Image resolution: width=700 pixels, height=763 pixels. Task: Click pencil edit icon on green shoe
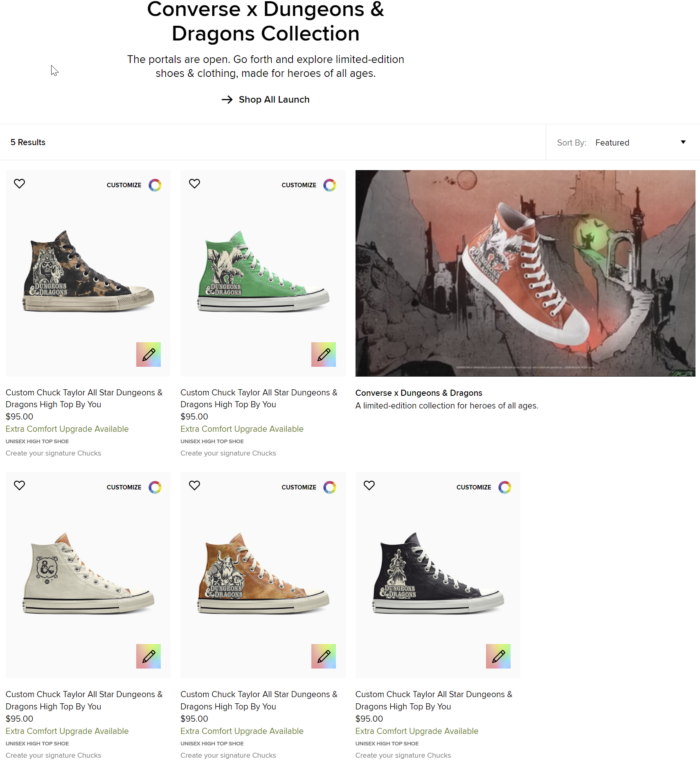point(323,355)
